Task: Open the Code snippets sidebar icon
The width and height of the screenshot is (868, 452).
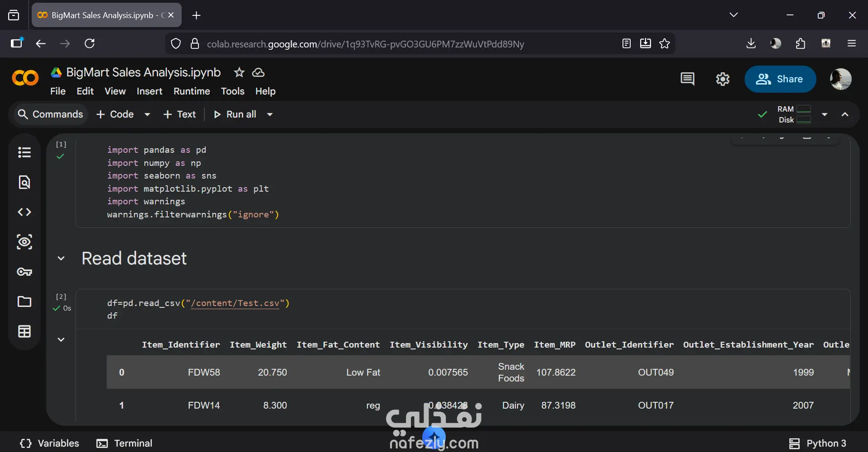Action: click(x=24, y=212)
